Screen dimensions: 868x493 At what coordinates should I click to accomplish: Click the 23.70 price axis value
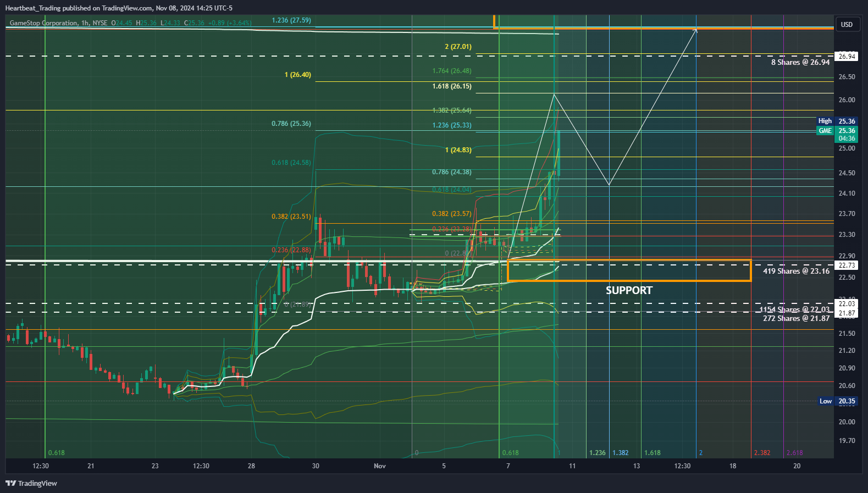847,214
